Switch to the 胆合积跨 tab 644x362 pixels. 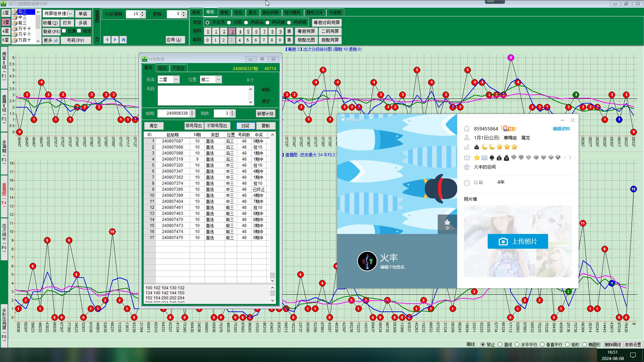coord(270,12)
